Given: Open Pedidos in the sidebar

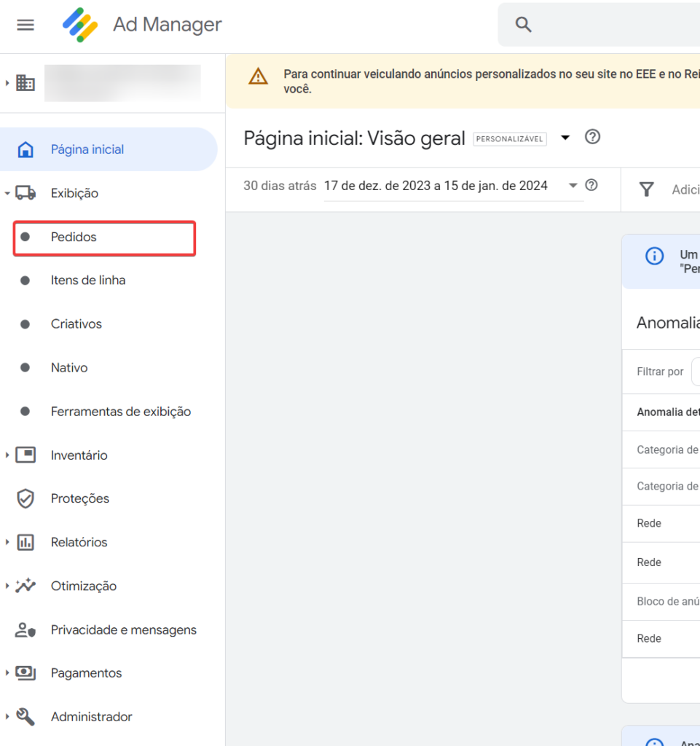Looking at the screenshot, I should click(105, 238).
